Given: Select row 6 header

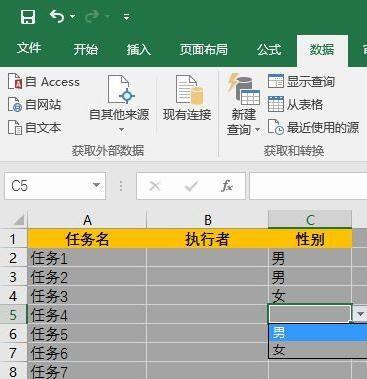Looking at the screenshot, I should (13, 334).
